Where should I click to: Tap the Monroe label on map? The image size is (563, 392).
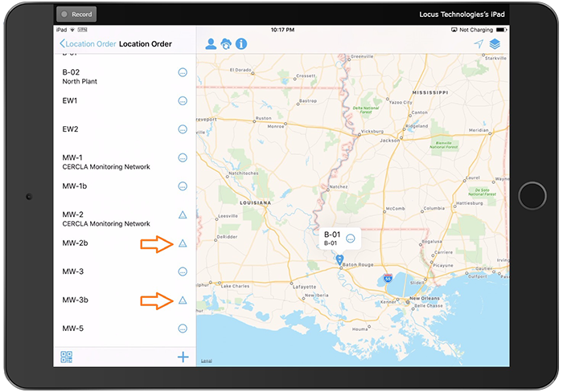coord(276,127)
